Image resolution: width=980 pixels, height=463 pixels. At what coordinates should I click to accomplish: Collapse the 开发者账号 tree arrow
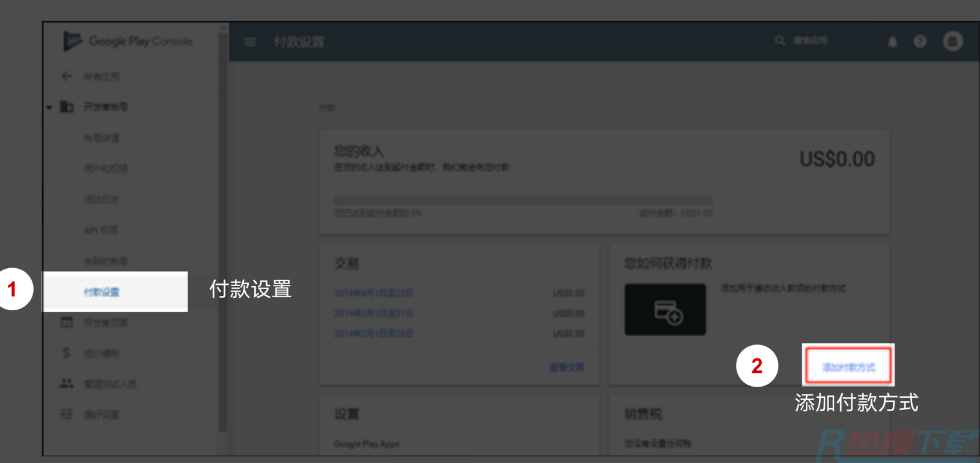click(x=49, y=108)
